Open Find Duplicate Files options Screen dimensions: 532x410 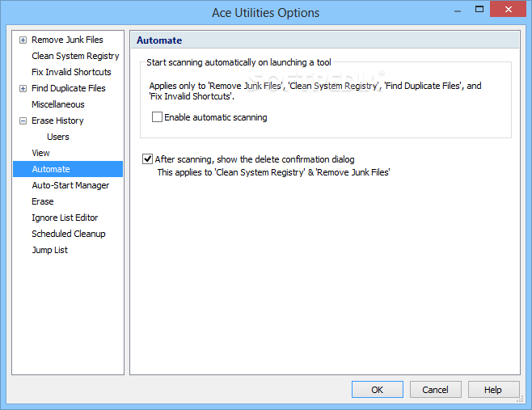coord(69,88)
